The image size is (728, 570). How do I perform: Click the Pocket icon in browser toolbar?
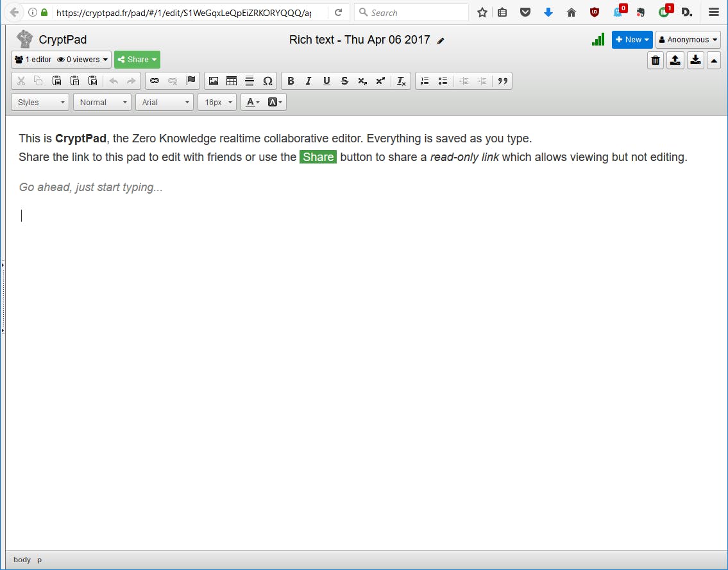tap(525, 13)
